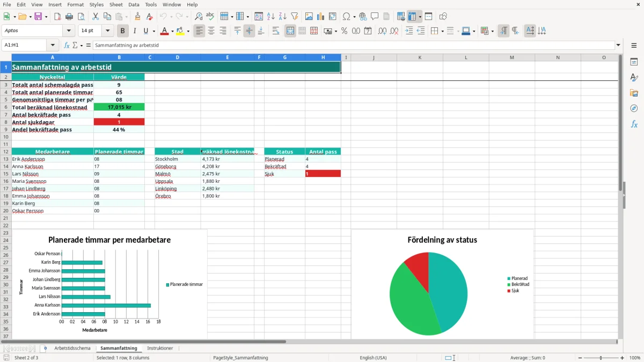Click the Add Decimal Place icon
Image resolution: width=644 pixels, height=362 pixels.
click(383, 31)
